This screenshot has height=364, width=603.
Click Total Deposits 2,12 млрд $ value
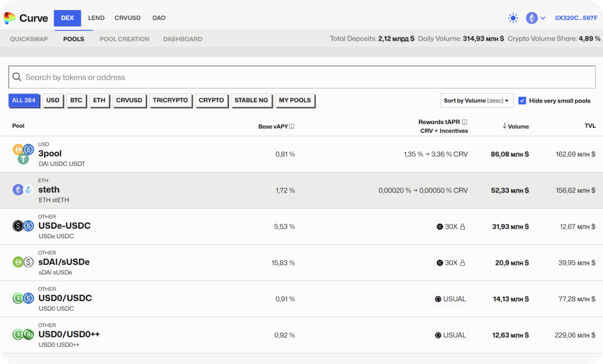(396, 39)
